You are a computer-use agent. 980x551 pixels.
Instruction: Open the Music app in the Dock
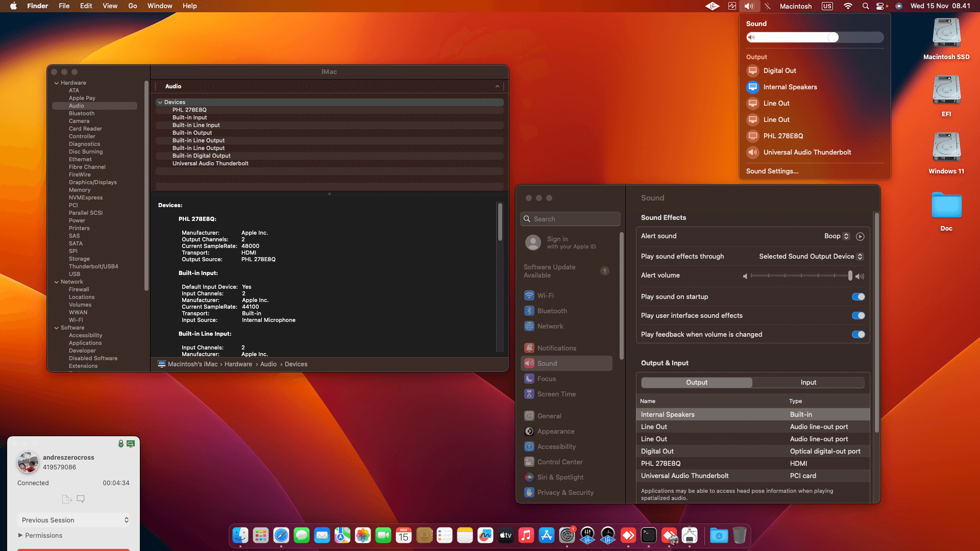point(526,535)
